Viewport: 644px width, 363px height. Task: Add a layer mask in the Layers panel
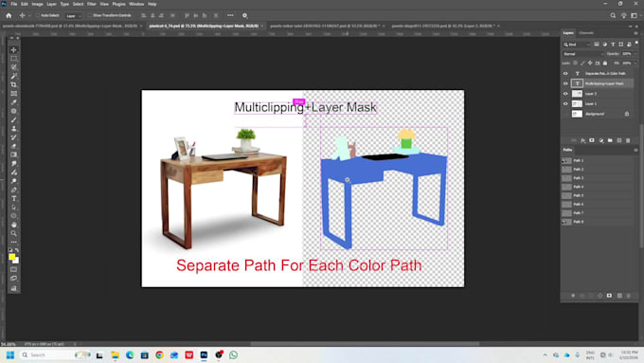click(592, 140)
